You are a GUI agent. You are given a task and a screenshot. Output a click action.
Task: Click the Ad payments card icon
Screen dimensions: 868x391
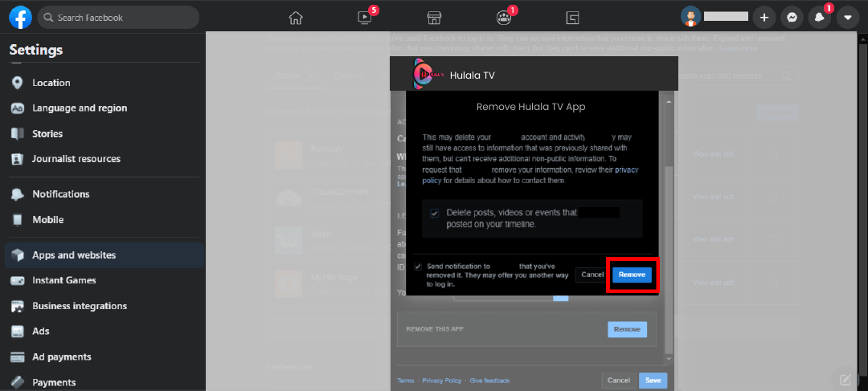coord(18,356)
